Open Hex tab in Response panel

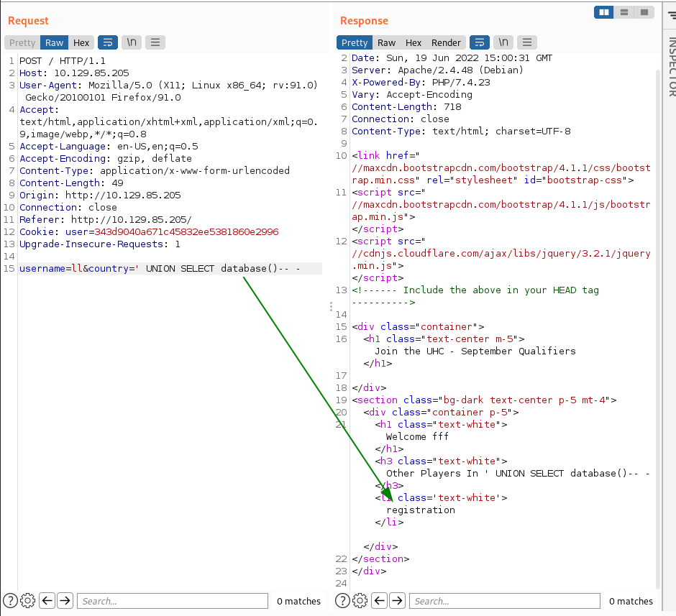pyautogui.click(x=414, y=42)
